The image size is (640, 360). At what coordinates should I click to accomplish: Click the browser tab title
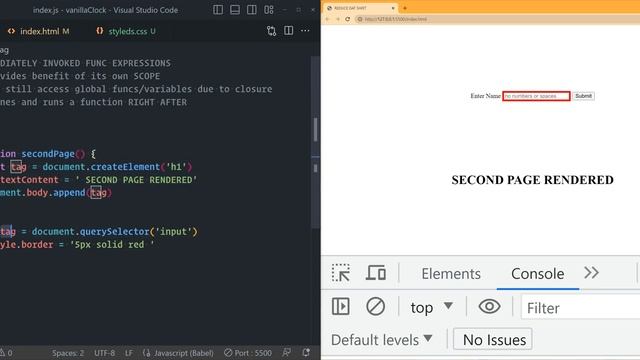coord(350,8)
